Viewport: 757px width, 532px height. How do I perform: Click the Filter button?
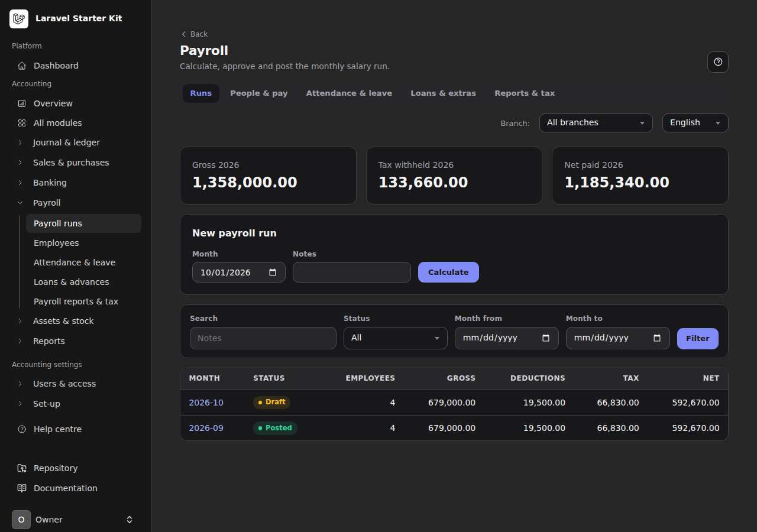coord(698,339)
